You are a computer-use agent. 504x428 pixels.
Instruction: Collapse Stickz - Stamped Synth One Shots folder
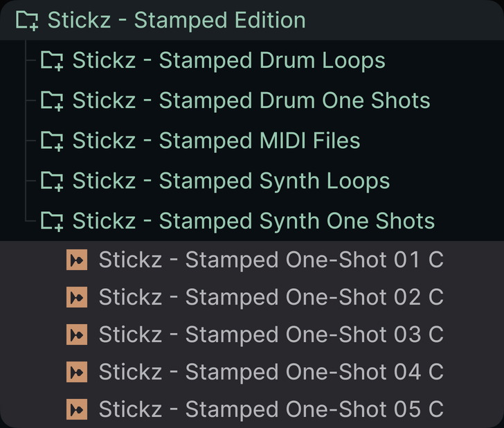[x=252, y=221]
